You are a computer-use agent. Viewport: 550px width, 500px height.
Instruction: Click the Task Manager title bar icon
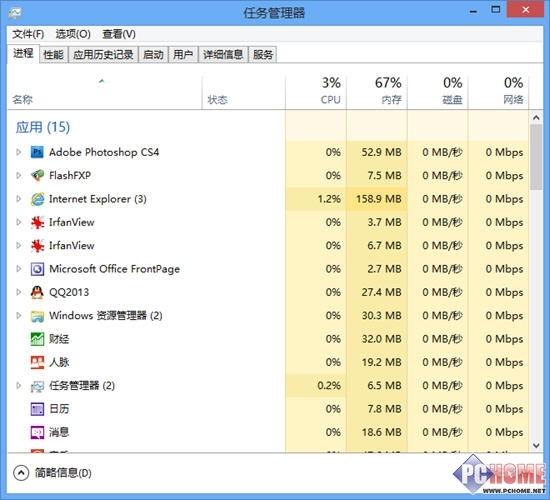pyautogui.click(x=15, y=13)
